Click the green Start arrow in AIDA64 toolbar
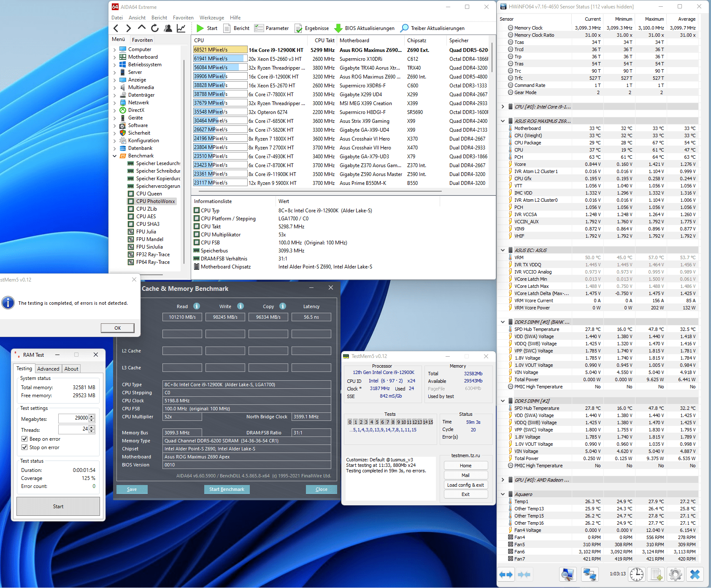The height and width of the screenshot is (588, 711). (200, 28)
